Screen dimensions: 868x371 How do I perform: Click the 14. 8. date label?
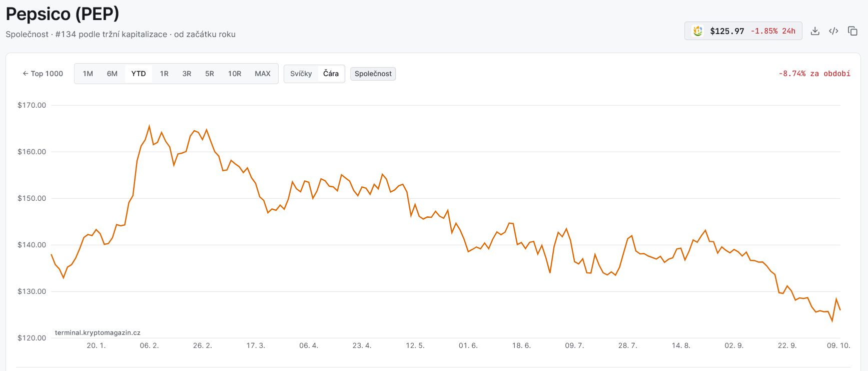click(681, 345)
